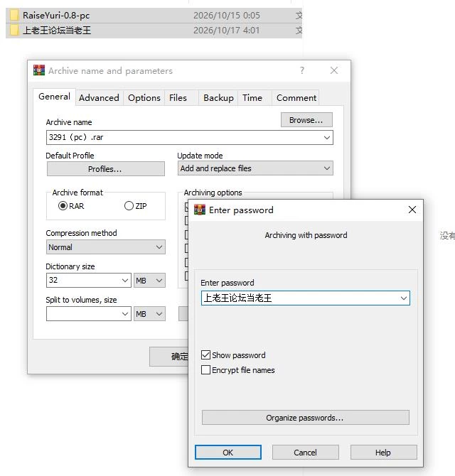
Task: Open the Compression method Normal dropdown
Action: pos(106,247)
